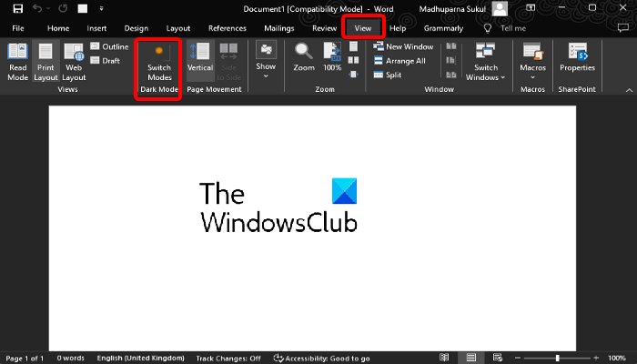Switch to Read Mode view
This screenshot has width=637, height=364.
click(18, 61)
